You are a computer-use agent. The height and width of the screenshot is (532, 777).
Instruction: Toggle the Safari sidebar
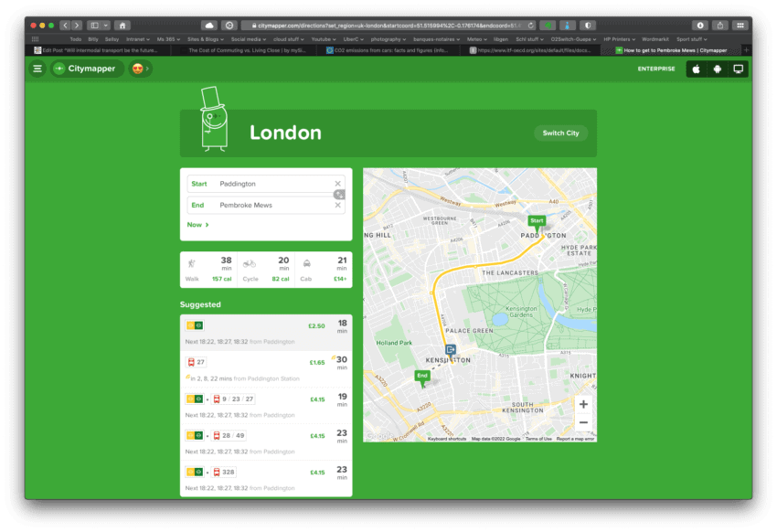[95, 26]
